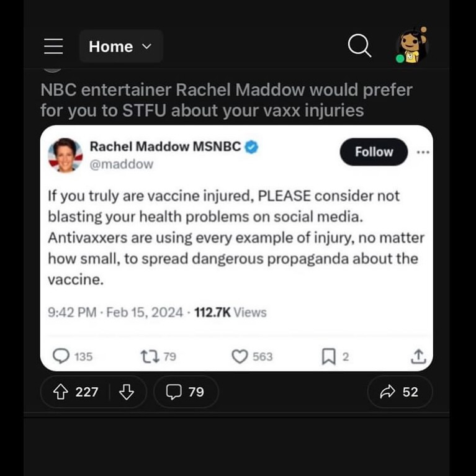Screen dimensions: 476x476
Task: Open the hamburger navigation menu
Action: point(54,46)
